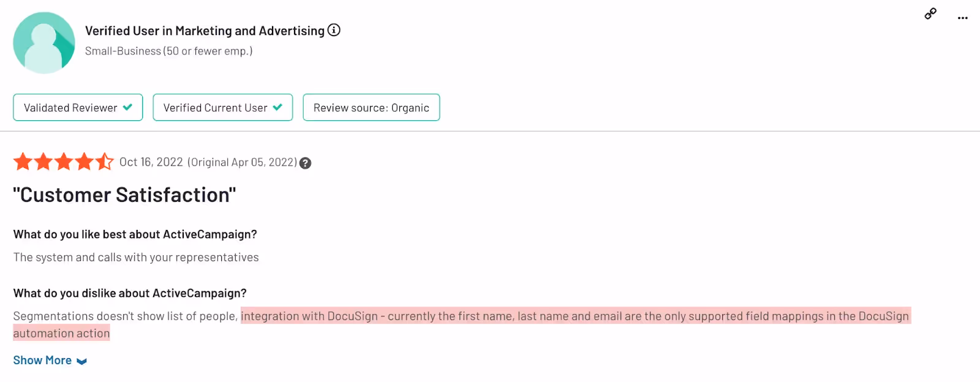Click "The system and calls with your representatives" text
This screenshot has height=382, width=980.
click(136, 258)
